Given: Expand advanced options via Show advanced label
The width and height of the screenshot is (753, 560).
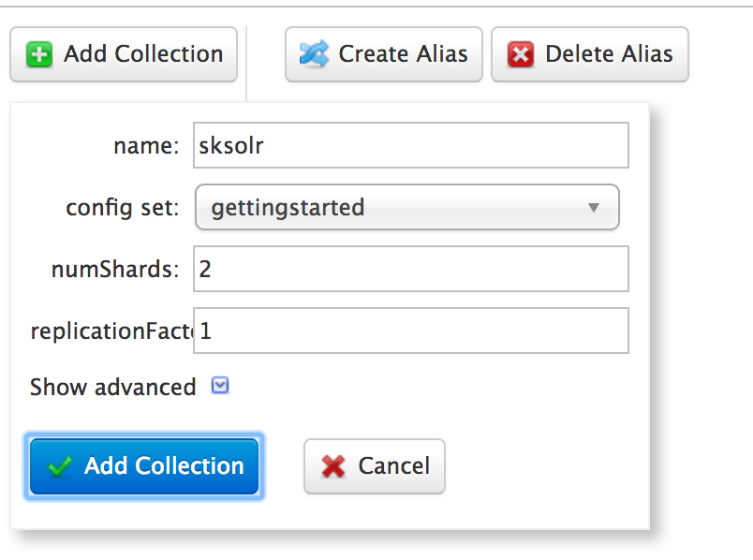Looking at the screenshot, I should click(x=112, y=387).
